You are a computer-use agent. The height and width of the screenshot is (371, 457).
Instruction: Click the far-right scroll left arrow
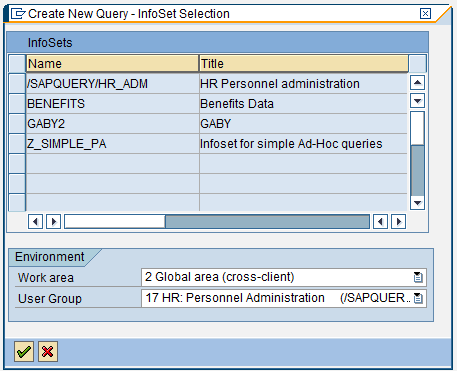pyautogui.click(x=380, y=221)
